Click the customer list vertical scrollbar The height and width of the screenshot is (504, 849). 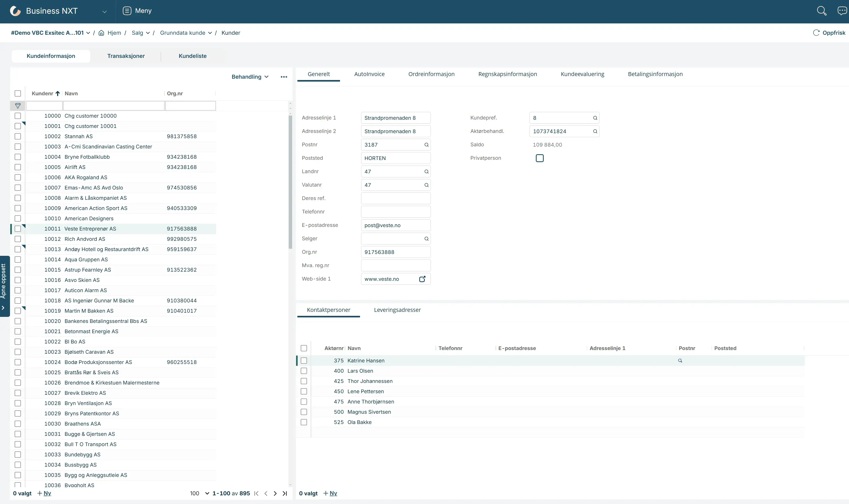[x=290, y=182]
